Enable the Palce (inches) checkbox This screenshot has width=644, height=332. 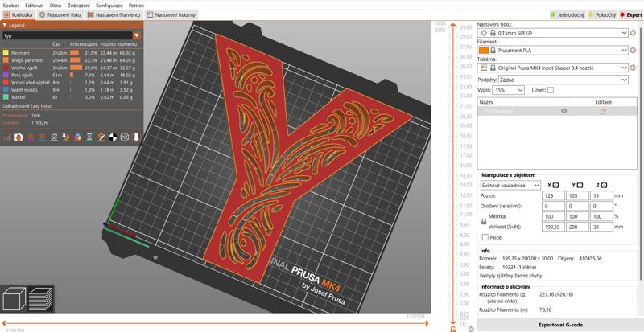485,237
